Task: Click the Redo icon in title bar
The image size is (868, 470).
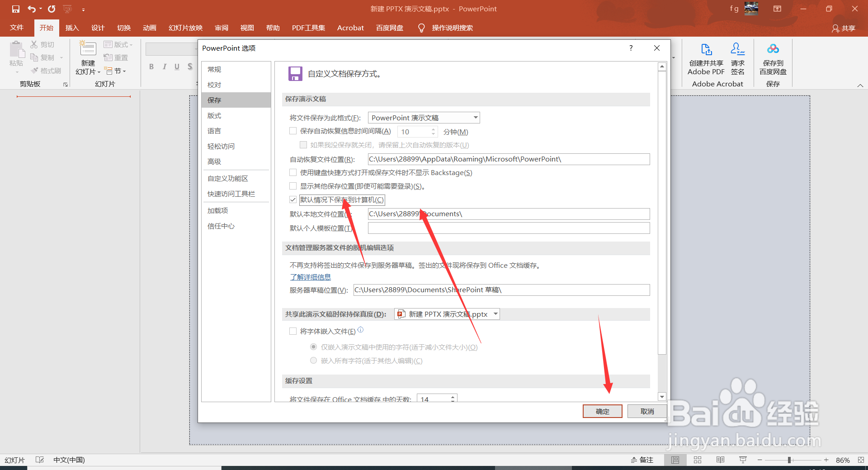Action: pyautogui.click(x=52, y=9)
